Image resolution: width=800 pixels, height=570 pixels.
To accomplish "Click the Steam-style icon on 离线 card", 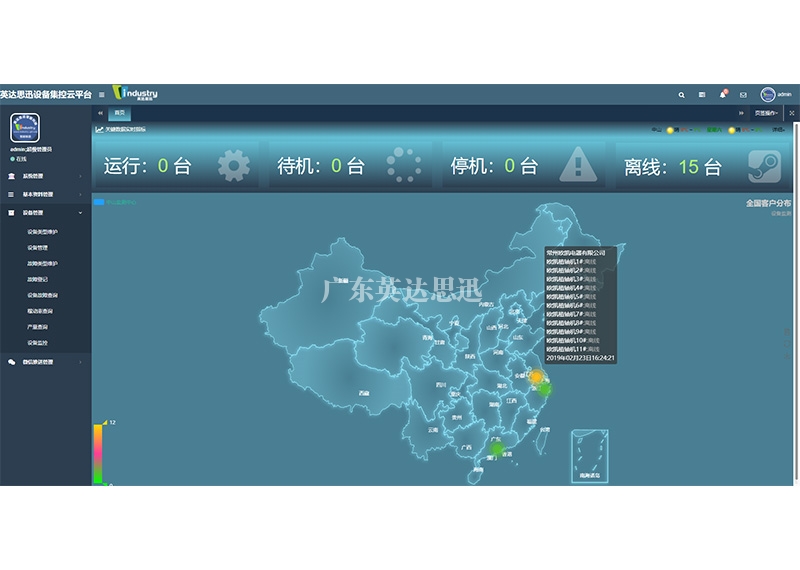I will [764, 166].
